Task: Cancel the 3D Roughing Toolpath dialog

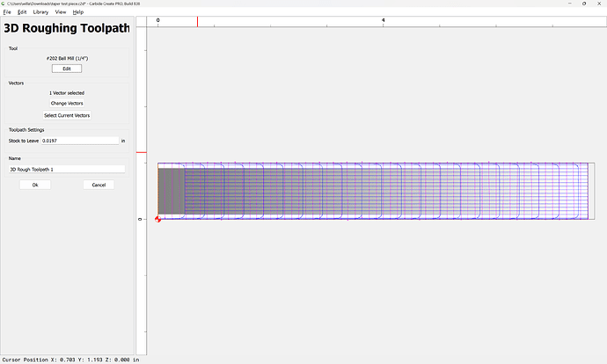Action: pos(99,185)
